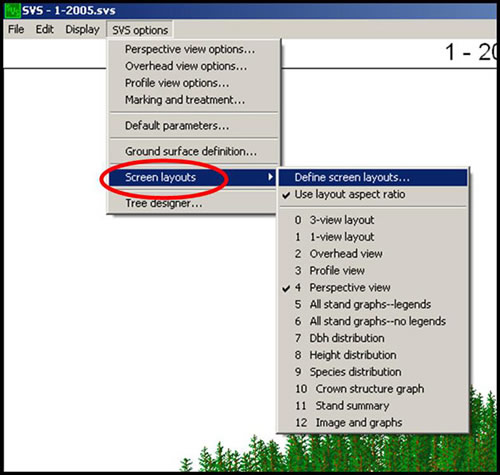500x475 pixels.
Task: Expand the Screen layouts submenu
Action: click(193, 177)
